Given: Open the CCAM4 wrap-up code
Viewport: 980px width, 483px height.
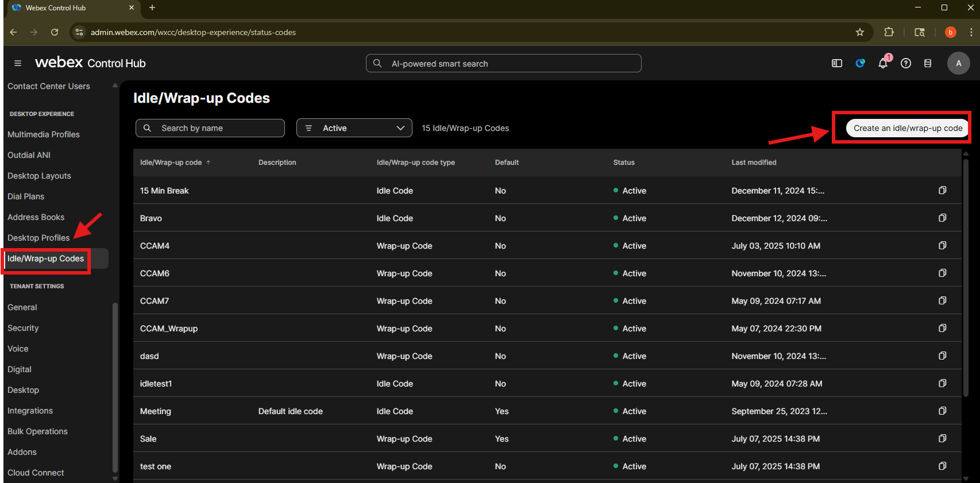Looking at the screenshot, I should (155, 246).
